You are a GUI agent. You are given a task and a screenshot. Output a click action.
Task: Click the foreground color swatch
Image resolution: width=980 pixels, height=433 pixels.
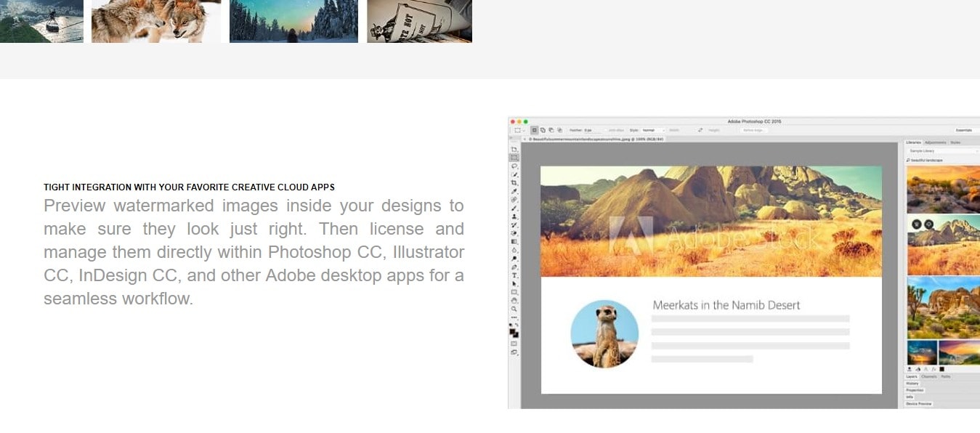tap(513, 331)
